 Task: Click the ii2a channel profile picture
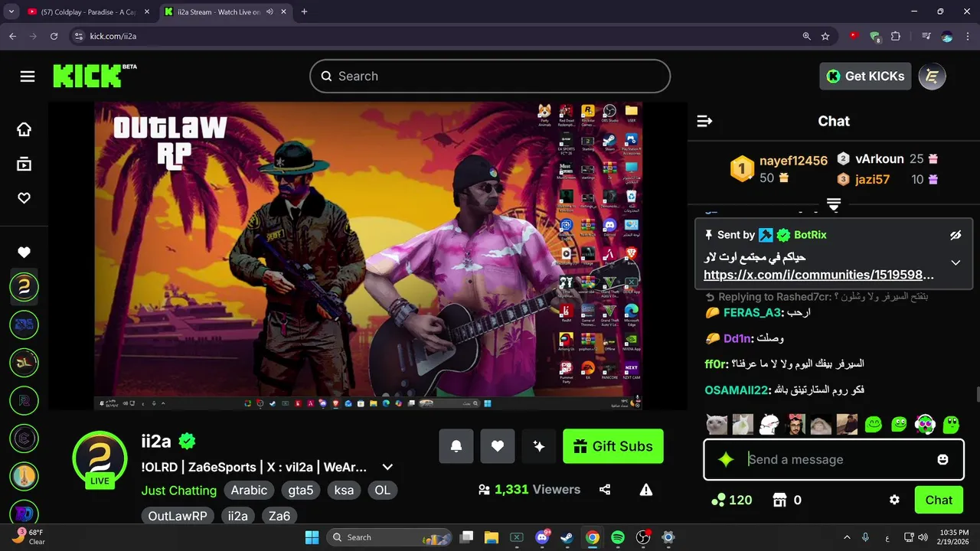tap(100, 458)
